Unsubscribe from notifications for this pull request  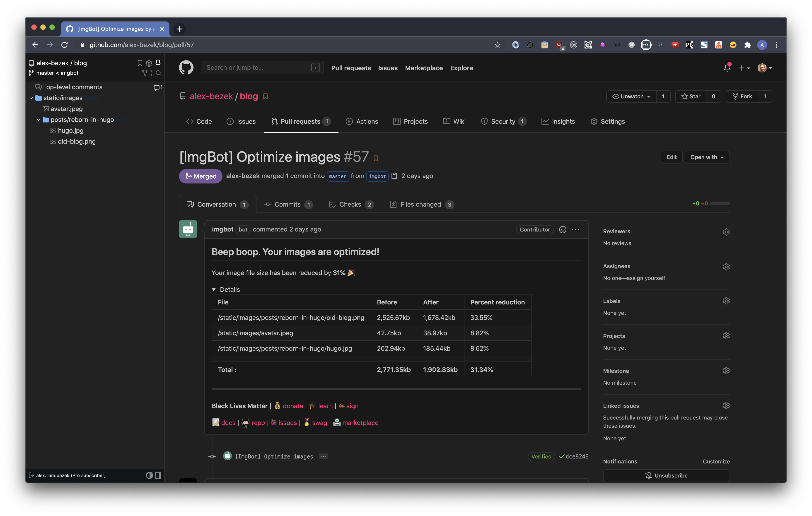[x=666, y=475]
